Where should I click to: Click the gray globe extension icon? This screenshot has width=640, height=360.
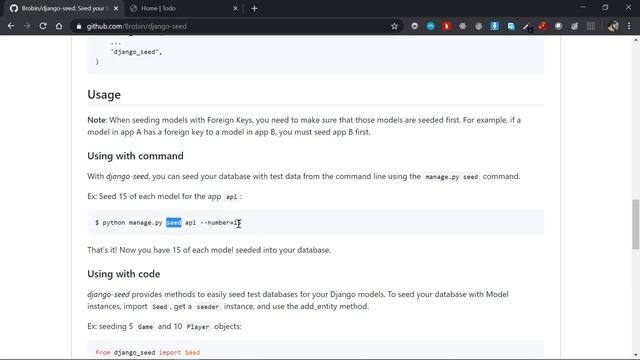coord(478,26)
